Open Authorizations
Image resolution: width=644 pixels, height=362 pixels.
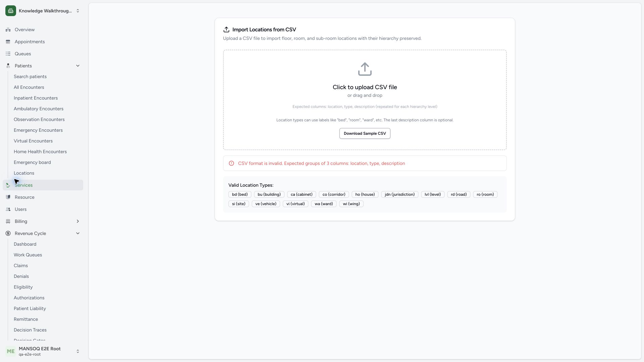[x=29, y=298]
